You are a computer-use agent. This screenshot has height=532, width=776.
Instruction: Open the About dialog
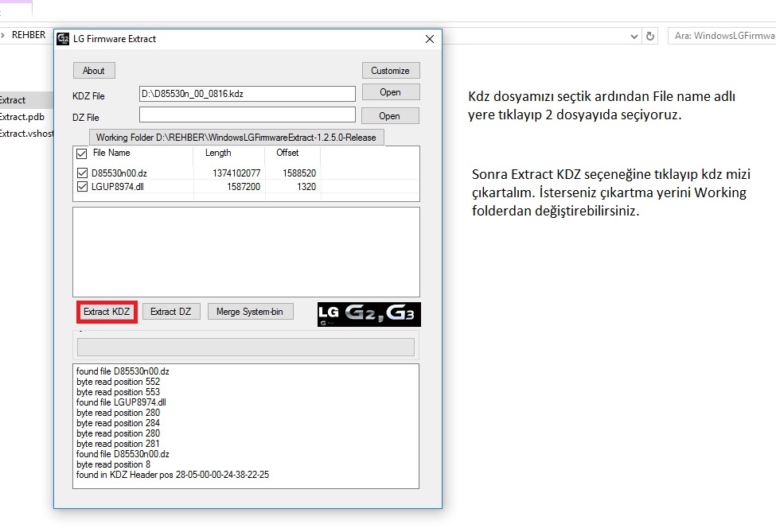[94, 71]
